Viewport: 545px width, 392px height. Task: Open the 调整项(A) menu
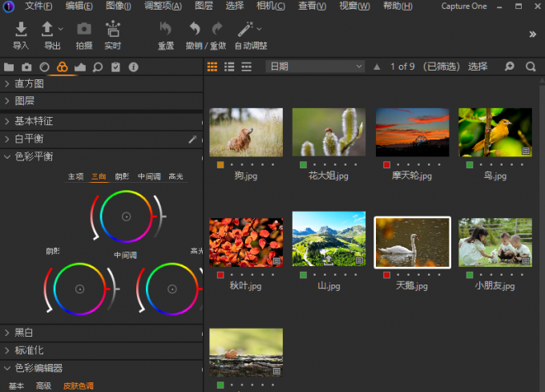tap(163, 6)
